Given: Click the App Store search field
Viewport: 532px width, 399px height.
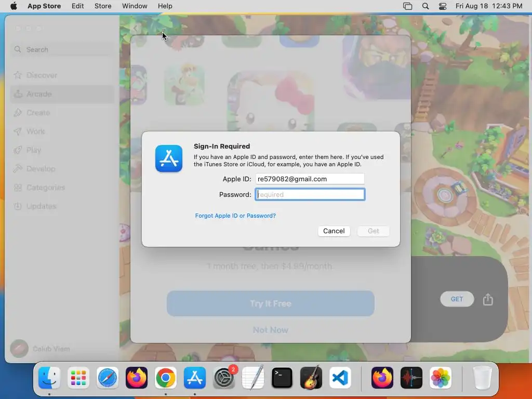Looking at the screenshot, I should point(63,49).
